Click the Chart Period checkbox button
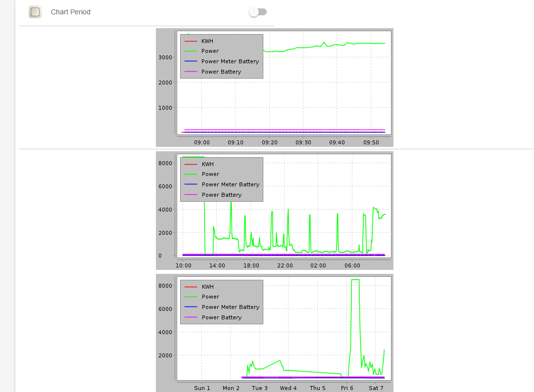The image size is (534, 392). click(x=35, y=12)
